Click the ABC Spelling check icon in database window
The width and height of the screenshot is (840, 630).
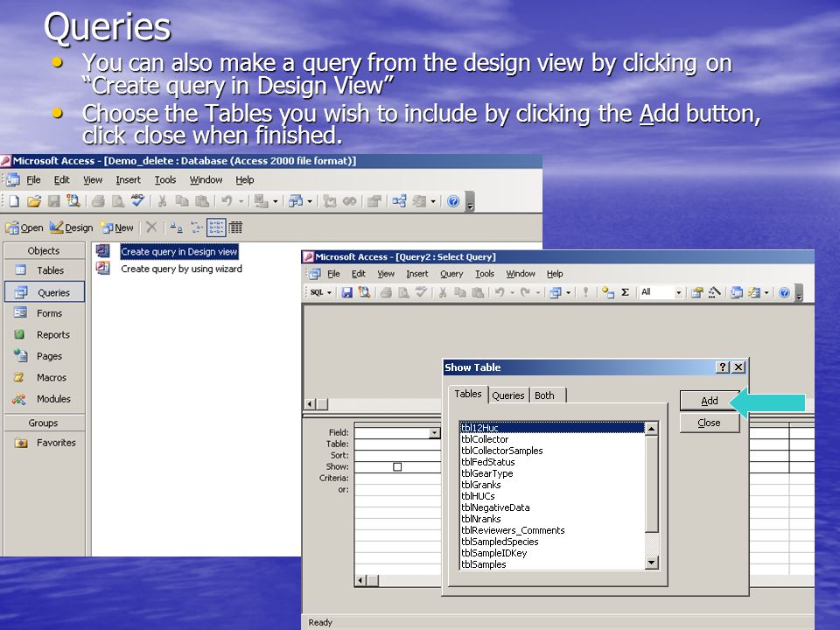(137, 201)
